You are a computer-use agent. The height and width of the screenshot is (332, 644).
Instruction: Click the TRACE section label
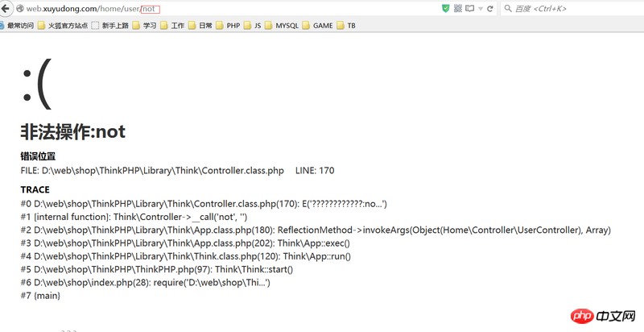(35, 189)
